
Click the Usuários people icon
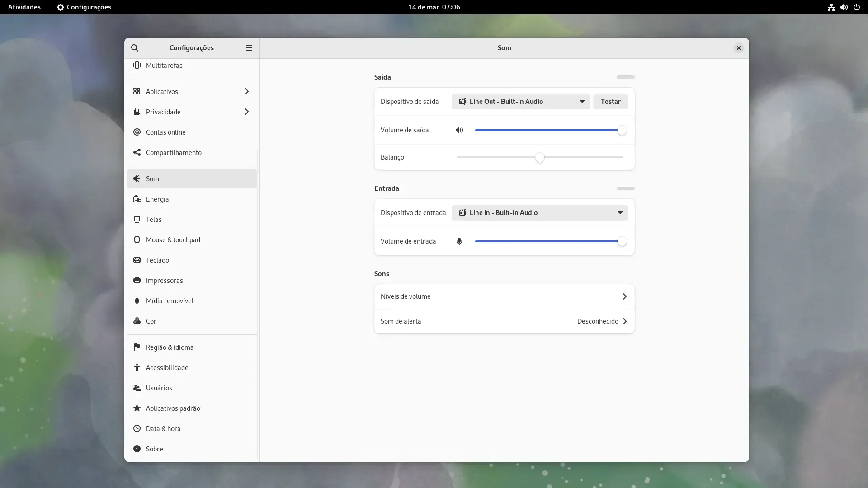pyautogui.click(x=137, y=388)
